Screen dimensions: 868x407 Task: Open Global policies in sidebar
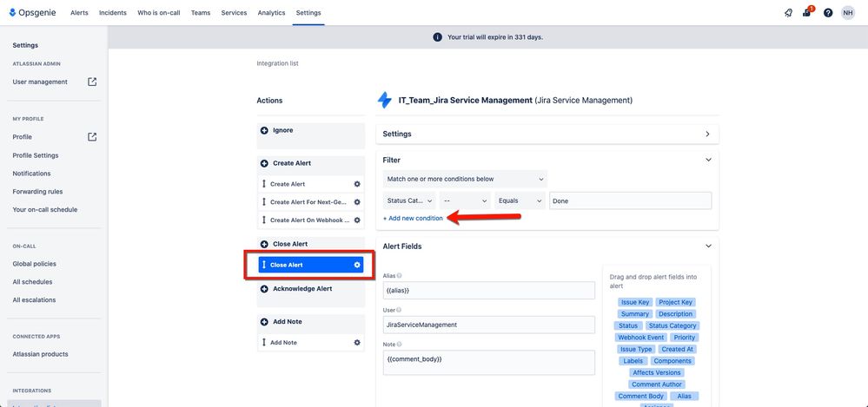(35, 264)
